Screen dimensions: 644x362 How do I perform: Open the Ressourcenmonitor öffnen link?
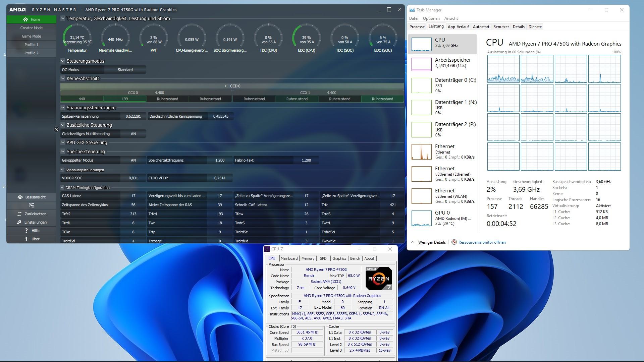482,242
